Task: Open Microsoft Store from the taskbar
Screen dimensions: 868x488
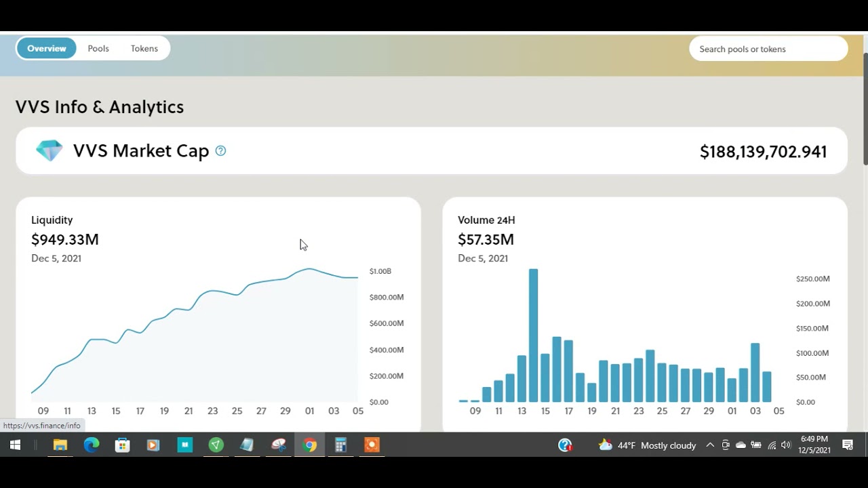Action: coord(122,445)
